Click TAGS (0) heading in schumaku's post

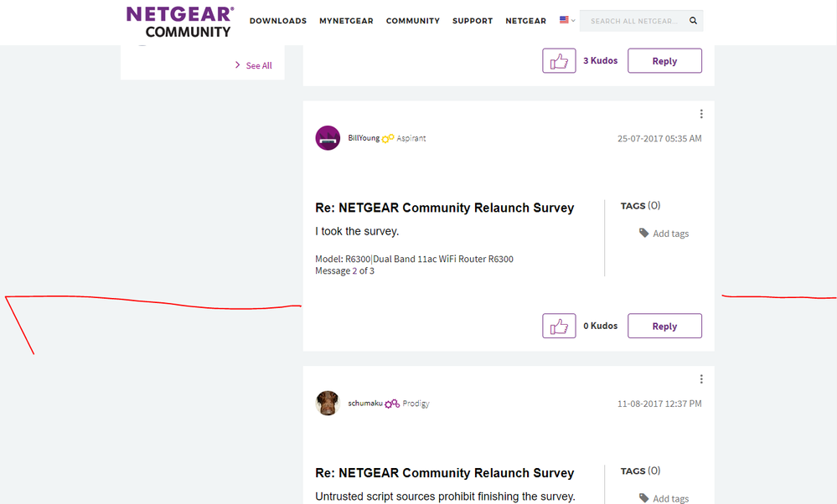tap(640, 471)
